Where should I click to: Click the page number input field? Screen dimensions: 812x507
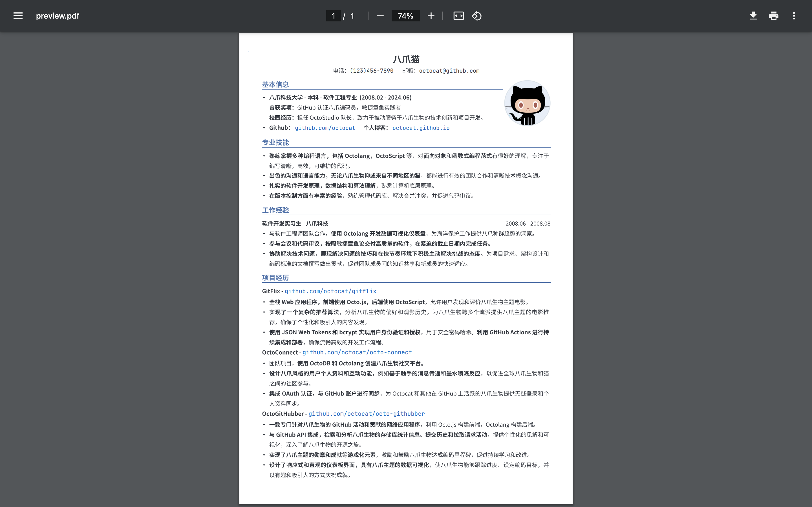point(333,16)
